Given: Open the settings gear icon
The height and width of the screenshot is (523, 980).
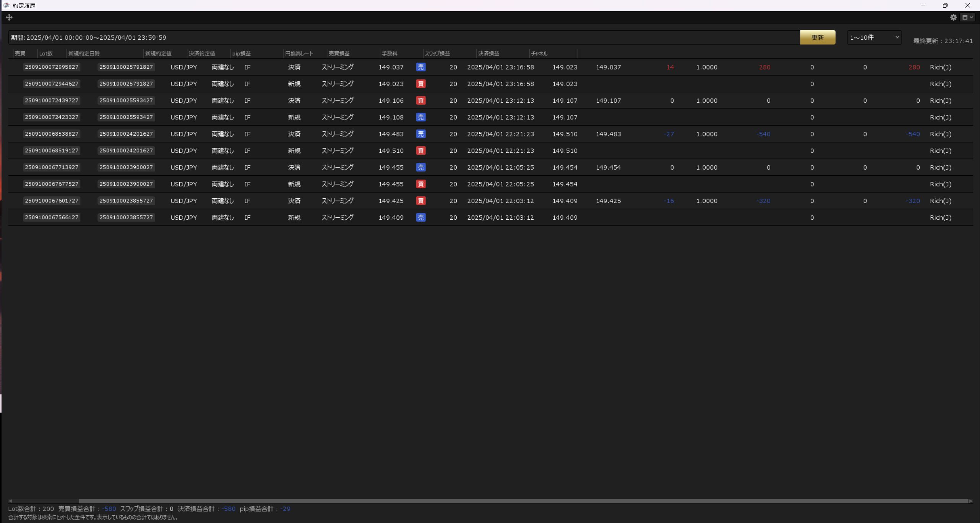Looking at the screenshot, I should click(x=953, y=17).
